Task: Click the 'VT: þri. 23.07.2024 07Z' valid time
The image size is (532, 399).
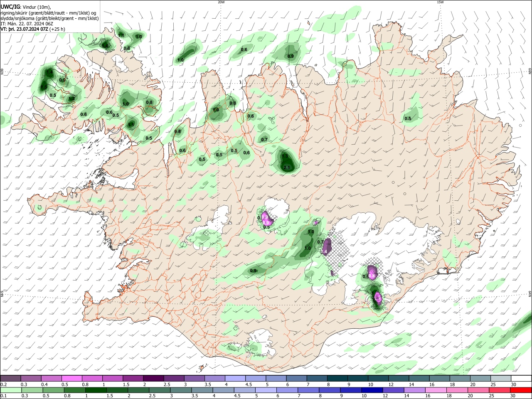Action: (25, 29)
